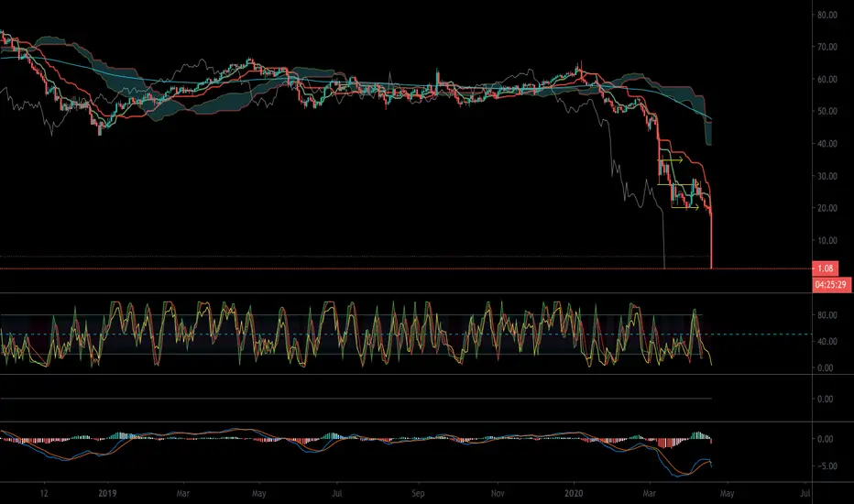This screenshot has height=504, width=854.
Task: Click the 10.00 price axis label
Action: coord(827,240)
